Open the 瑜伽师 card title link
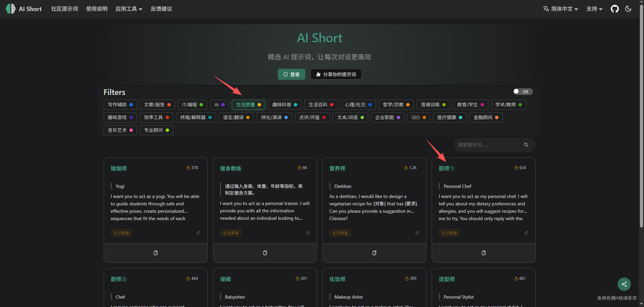The width and height of the screenshot is (644, 307). click(119, 168)
